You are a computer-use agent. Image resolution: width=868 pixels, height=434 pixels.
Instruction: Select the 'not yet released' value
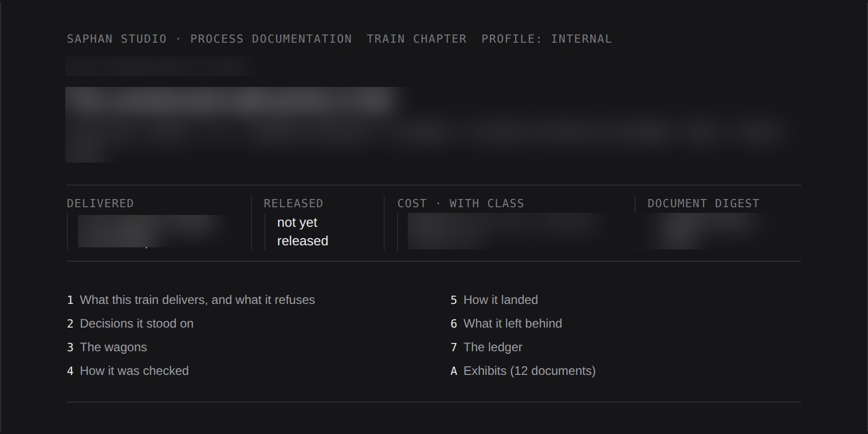point(302,232)
